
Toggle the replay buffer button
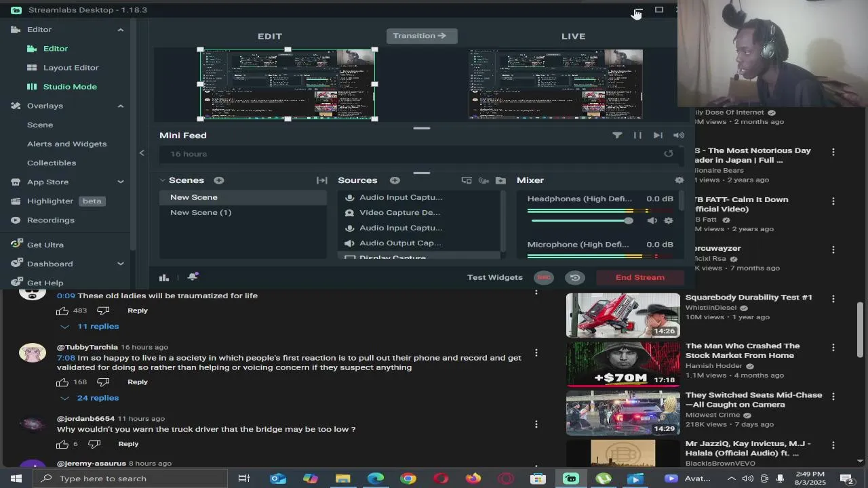(575, 277)
